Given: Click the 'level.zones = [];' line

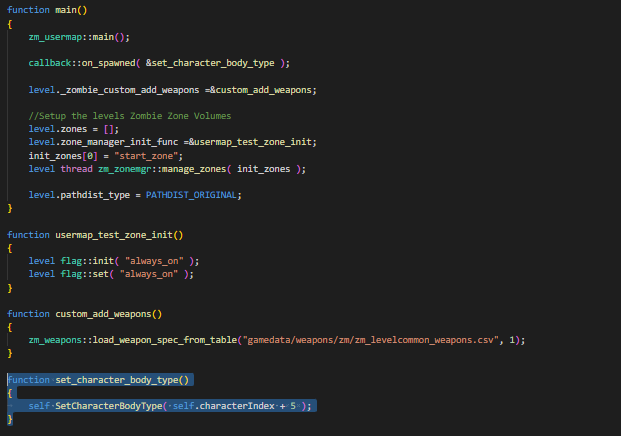Looking at the screenshot, I should (74, 129).
